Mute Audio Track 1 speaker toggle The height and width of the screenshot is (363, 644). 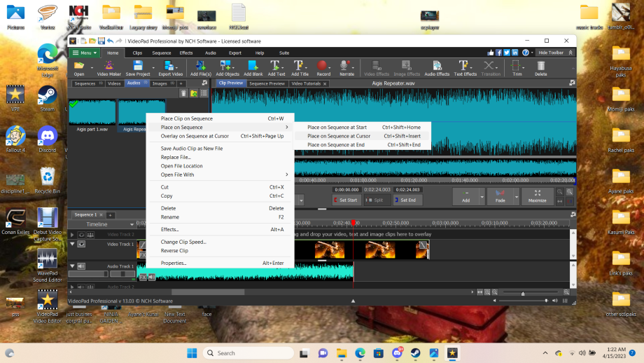(x=81, y=266)
